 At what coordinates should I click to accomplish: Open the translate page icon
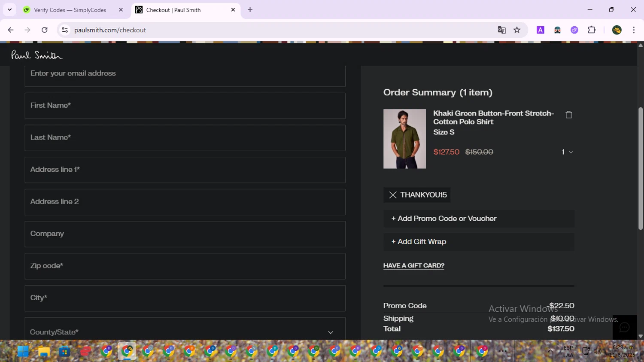(501, 30)
